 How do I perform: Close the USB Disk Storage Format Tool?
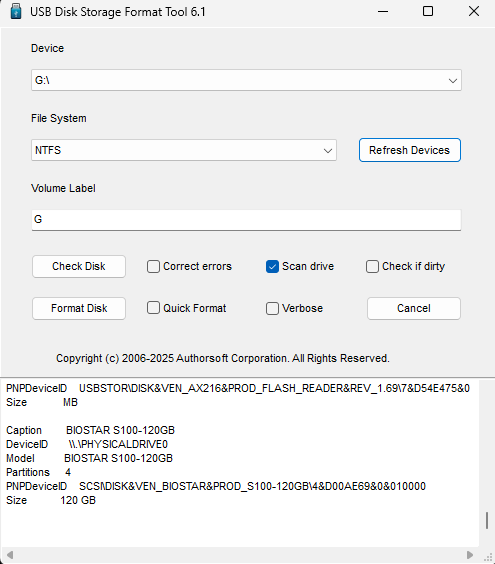pyautogui.click(x=474, y=12)
